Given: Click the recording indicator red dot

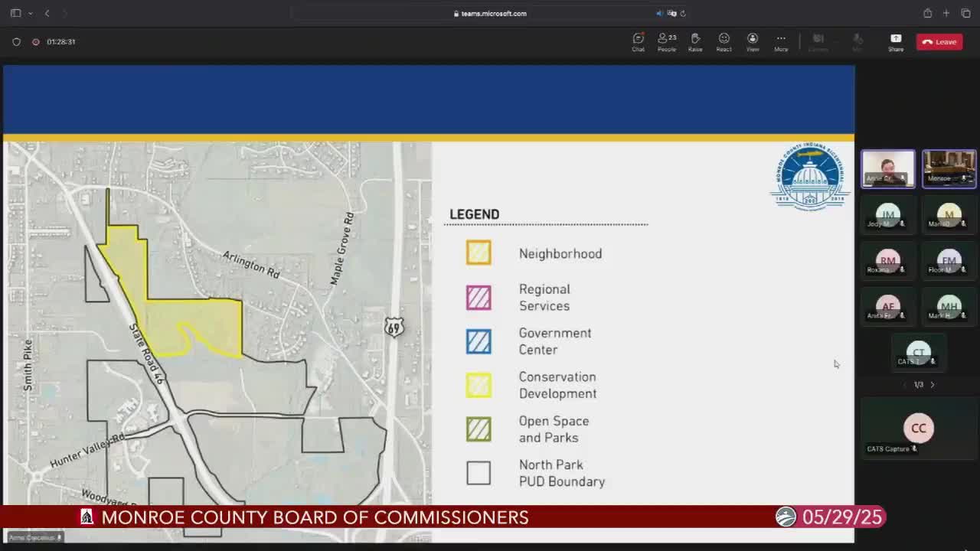Looking at the screenshot, I should tap(35, 42).
